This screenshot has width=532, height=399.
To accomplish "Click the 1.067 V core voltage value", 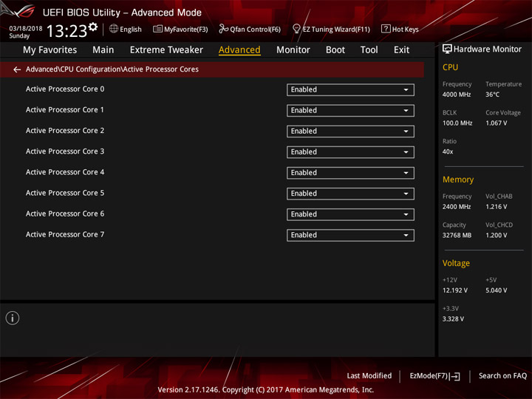I will (497, 123).
